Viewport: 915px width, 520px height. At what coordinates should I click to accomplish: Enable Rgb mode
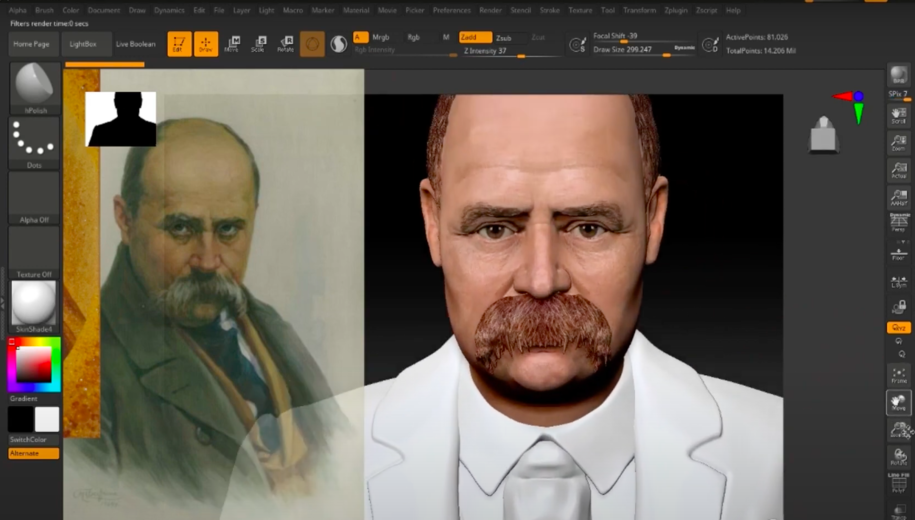414,37
